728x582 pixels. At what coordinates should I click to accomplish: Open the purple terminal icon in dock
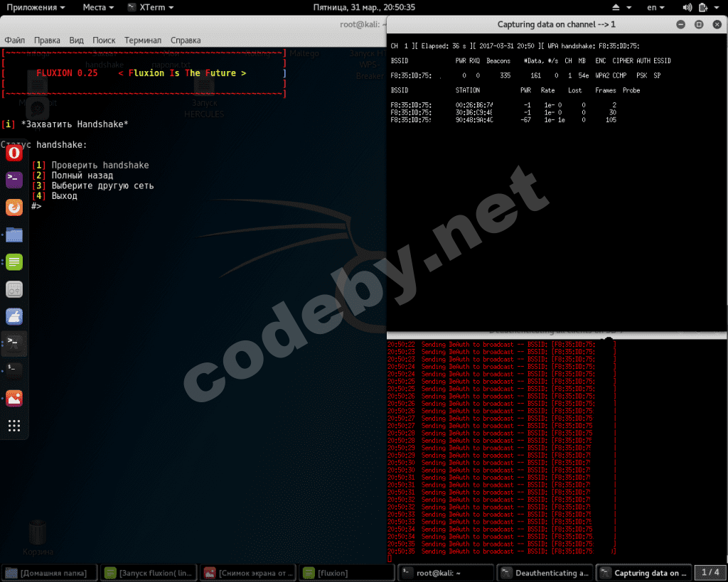[14, 180]
